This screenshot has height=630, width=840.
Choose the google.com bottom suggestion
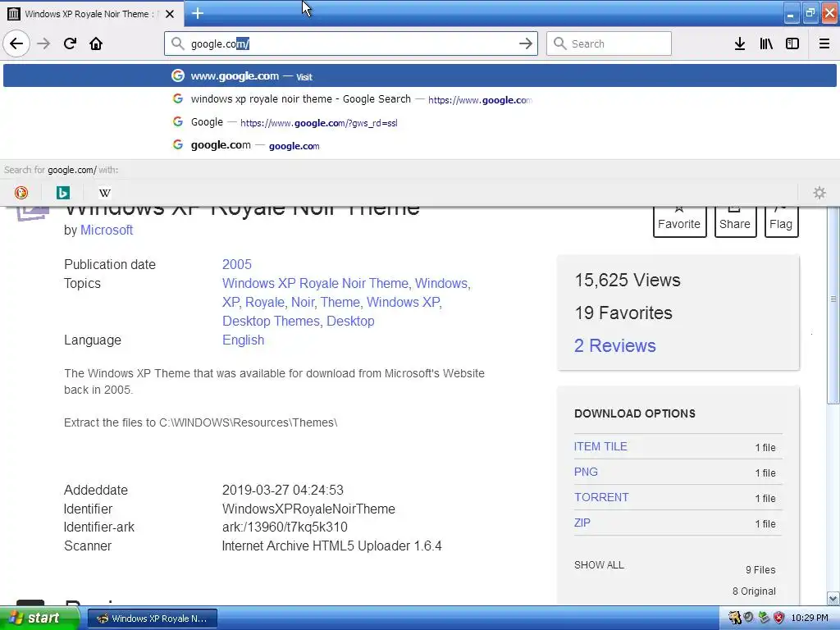(x=420, y=145)
